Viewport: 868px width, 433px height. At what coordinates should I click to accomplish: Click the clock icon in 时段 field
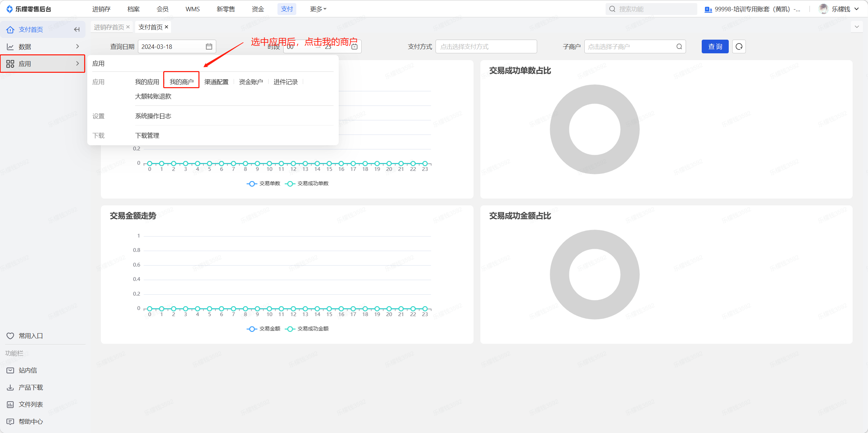[354, 46]
